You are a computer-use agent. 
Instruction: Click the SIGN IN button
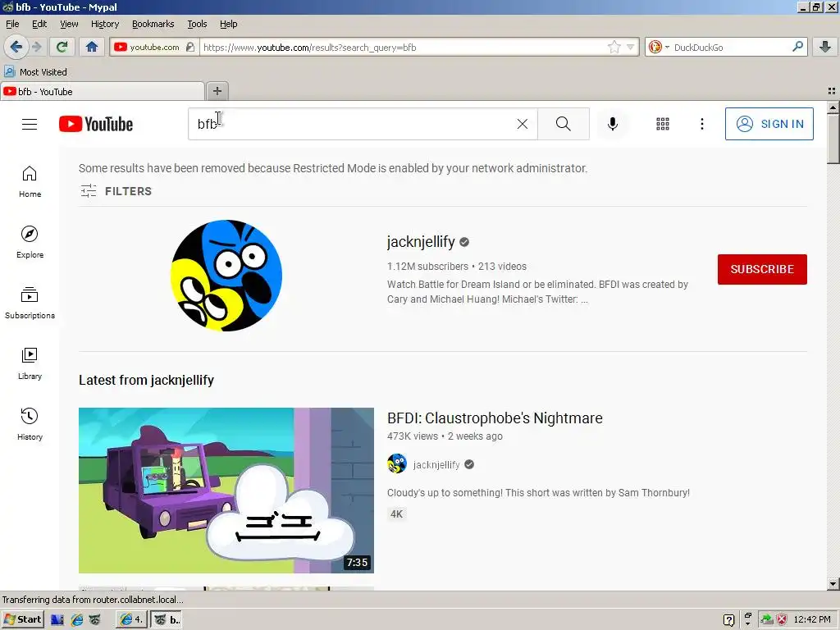[769, 124]
